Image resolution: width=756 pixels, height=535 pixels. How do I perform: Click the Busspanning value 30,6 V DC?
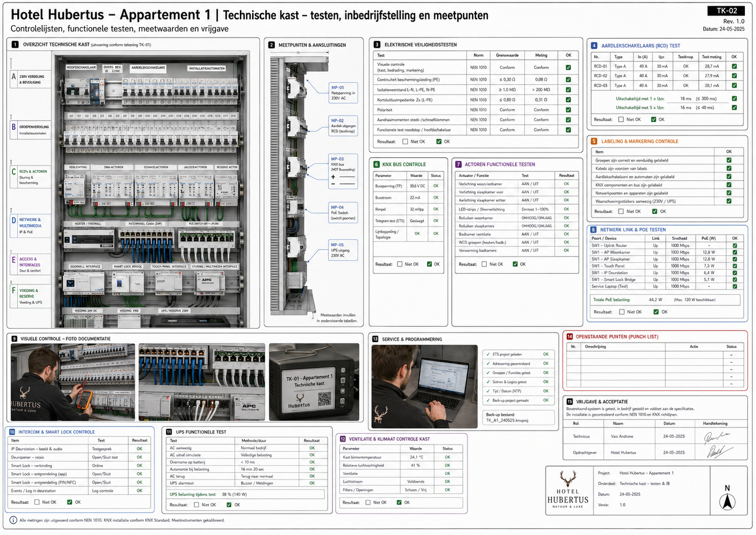tap(418, 186)
